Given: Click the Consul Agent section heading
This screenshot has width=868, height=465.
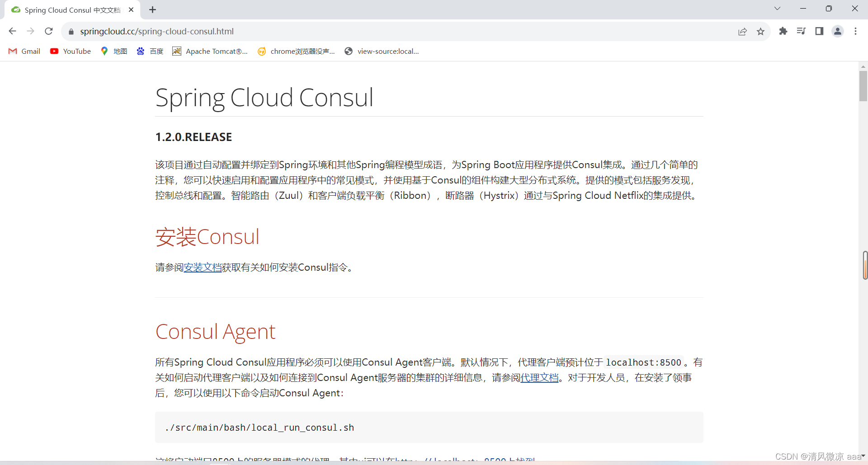Looking at the screenshot, I should point(215,332).
